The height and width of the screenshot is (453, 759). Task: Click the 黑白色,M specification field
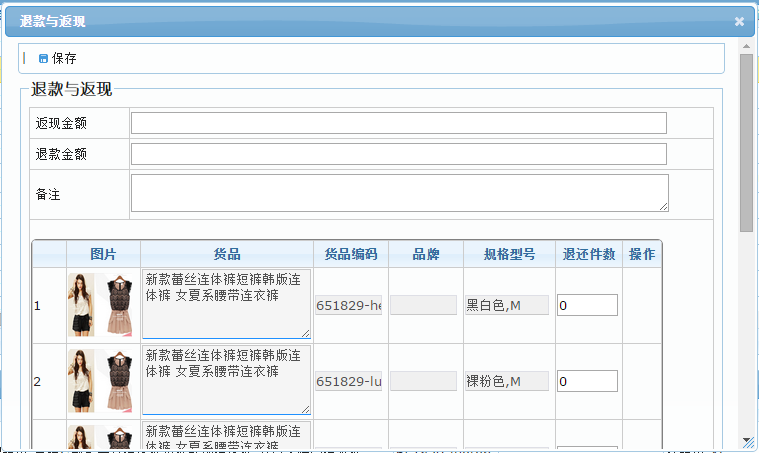[x=507, y=305]
